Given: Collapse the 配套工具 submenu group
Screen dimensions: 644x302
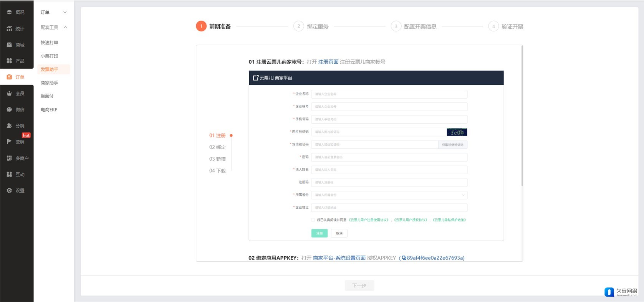Looking at the screenshot, I should [x=65, y=27].
